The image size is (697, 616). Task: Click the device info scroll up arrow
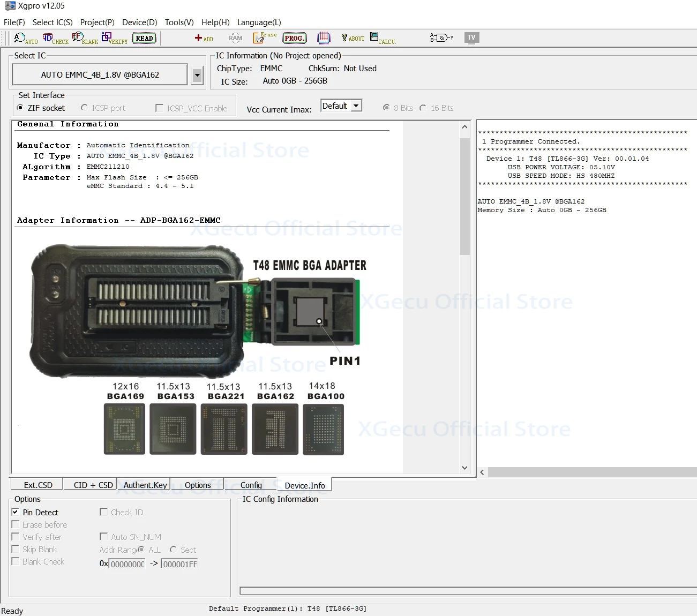click(464, 127)
